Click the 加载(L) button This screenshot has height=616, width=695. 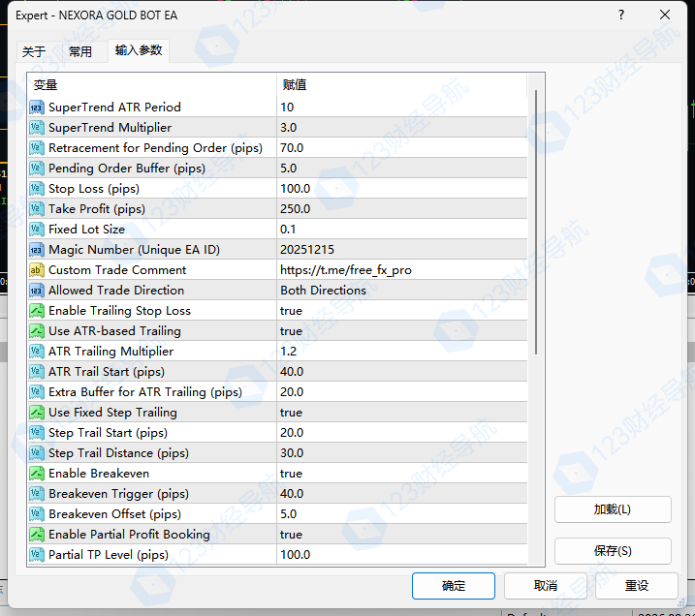[613, 509]
